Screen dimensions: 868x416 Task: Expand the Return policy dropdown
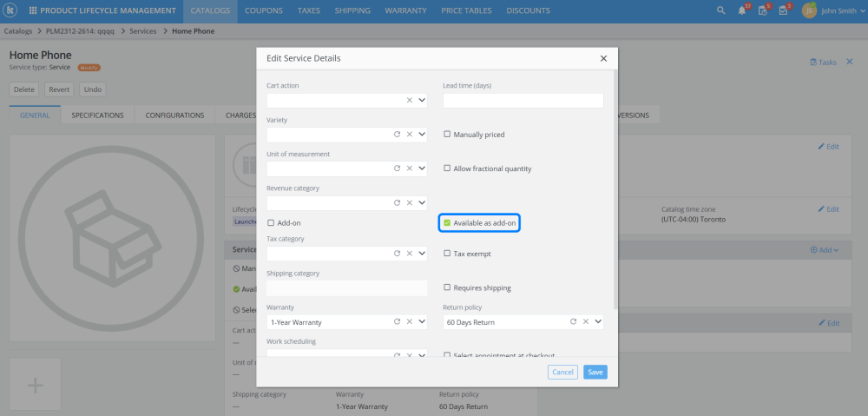[x=597, y=321]
